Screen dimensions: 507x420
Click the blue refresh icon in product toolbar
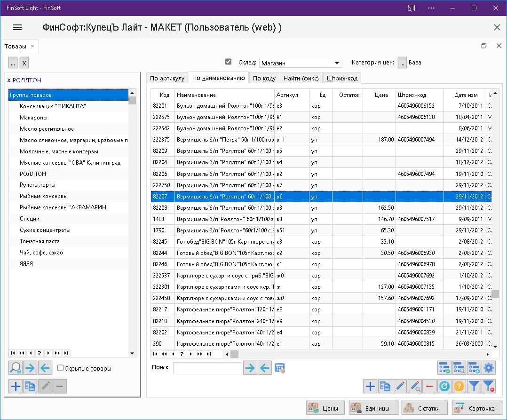pos(444,387)
